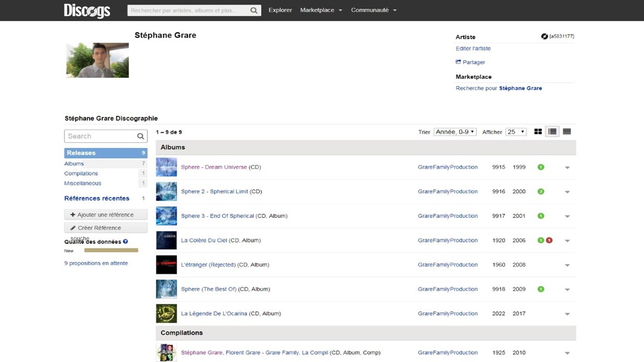Open La Légende De L'Ocarina title link

[214, 313]
